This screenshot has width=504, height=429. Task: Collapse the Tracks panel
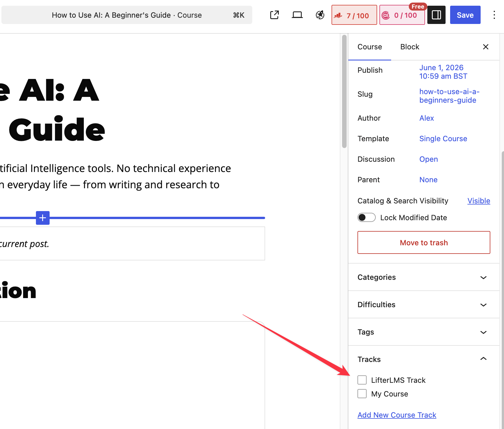point(424,359)
